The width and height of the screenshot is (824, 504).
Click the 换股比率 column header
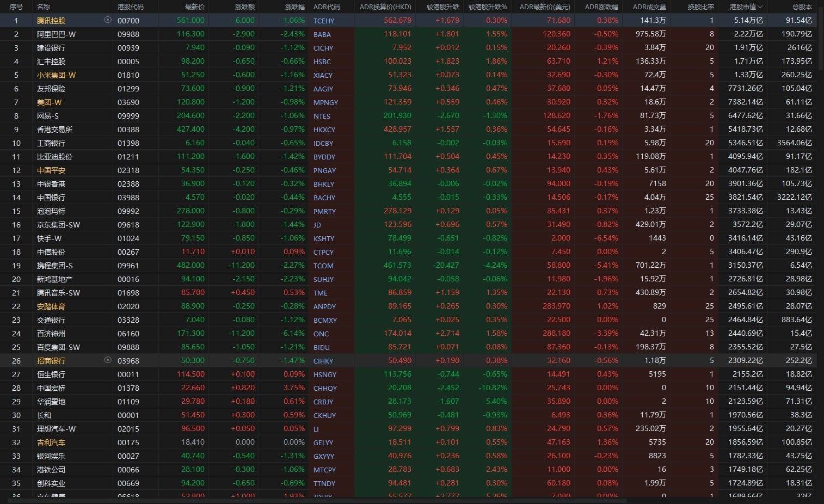[700, 7]
